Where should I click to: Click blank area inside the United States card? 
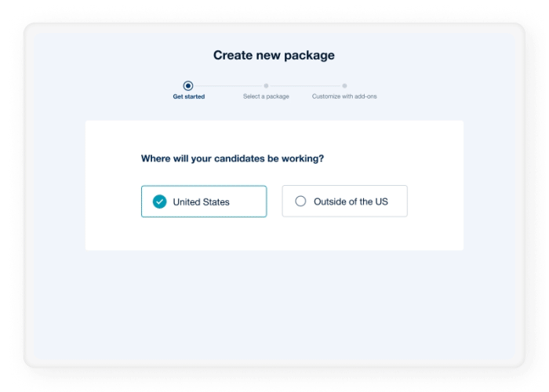point(249,201)
